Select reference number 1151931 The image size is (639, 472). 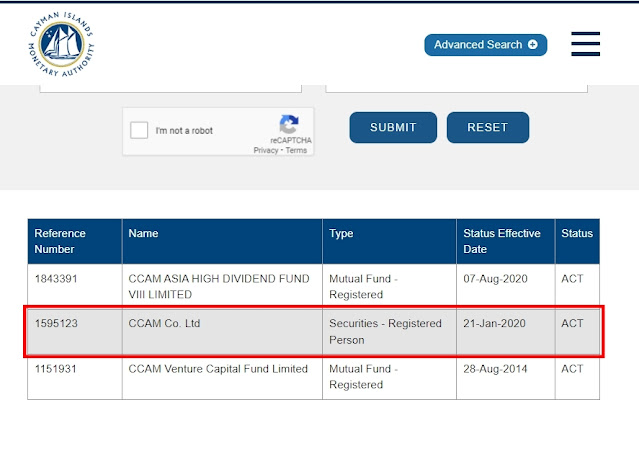(x=56, y=369)
